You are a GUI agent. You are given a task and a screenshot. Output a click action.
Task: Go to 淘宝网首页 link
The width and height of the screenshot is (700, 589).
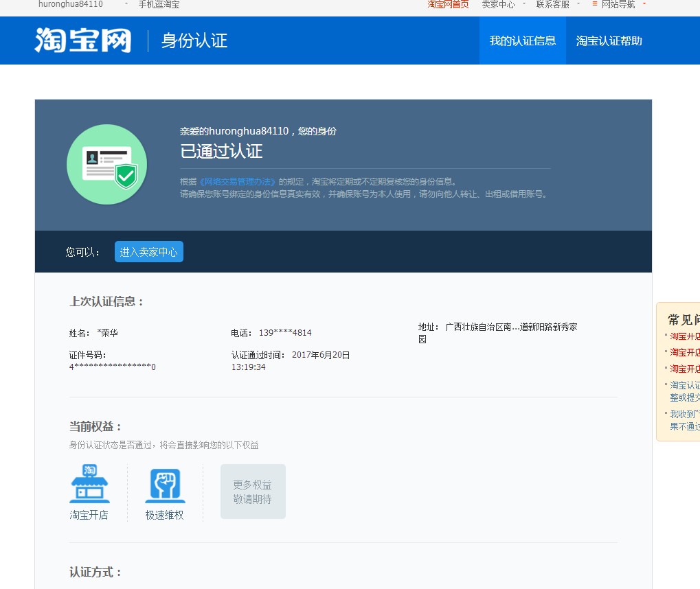click(x=448, y=4)
